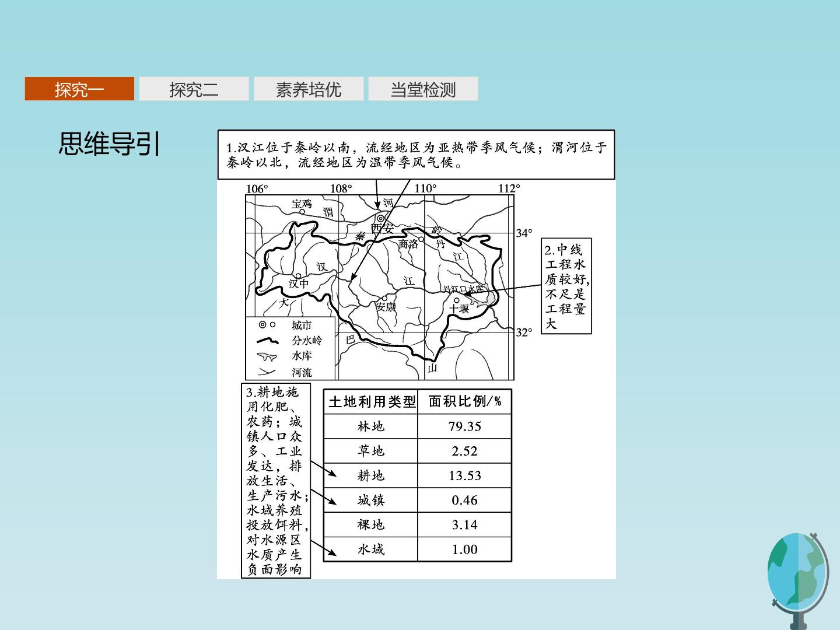Click the 中线工程水质较好 note box
The height and width of the screenshot is (630, 840).
566,286
